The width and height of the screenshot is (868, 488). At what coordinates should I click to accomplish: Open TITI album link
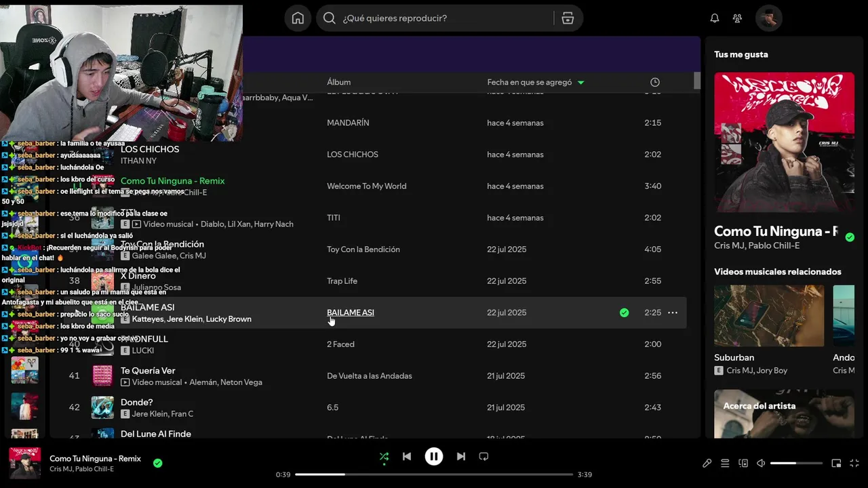tap(334, 218)
